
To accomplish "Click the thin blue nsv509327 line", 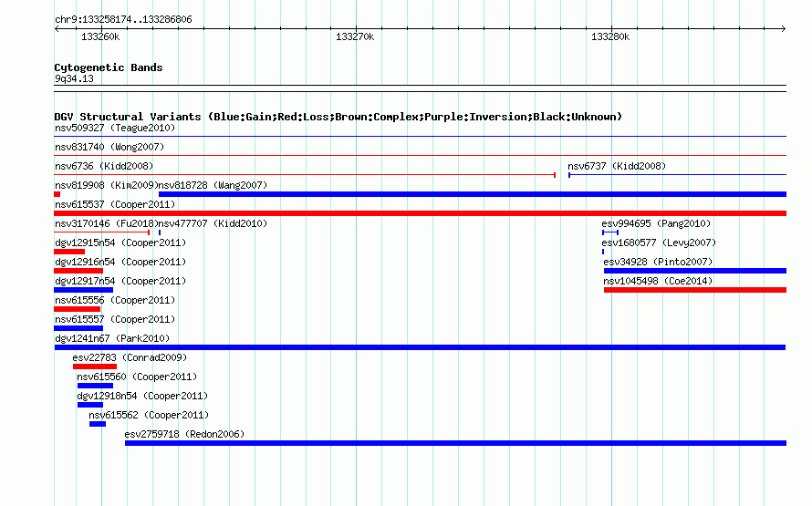I will (420, 137).
